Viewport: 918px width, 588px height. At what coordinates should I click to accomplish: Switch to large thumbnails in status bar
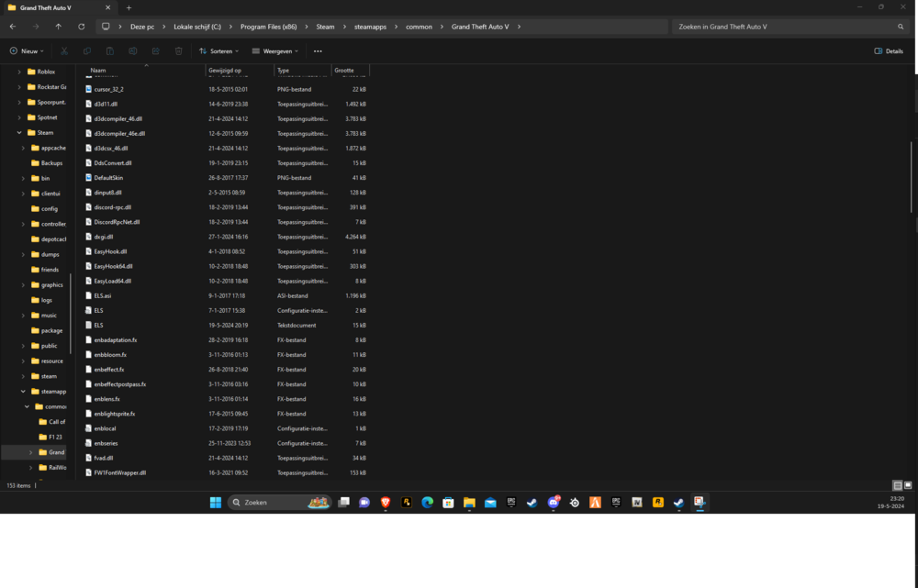click(908, 485)
